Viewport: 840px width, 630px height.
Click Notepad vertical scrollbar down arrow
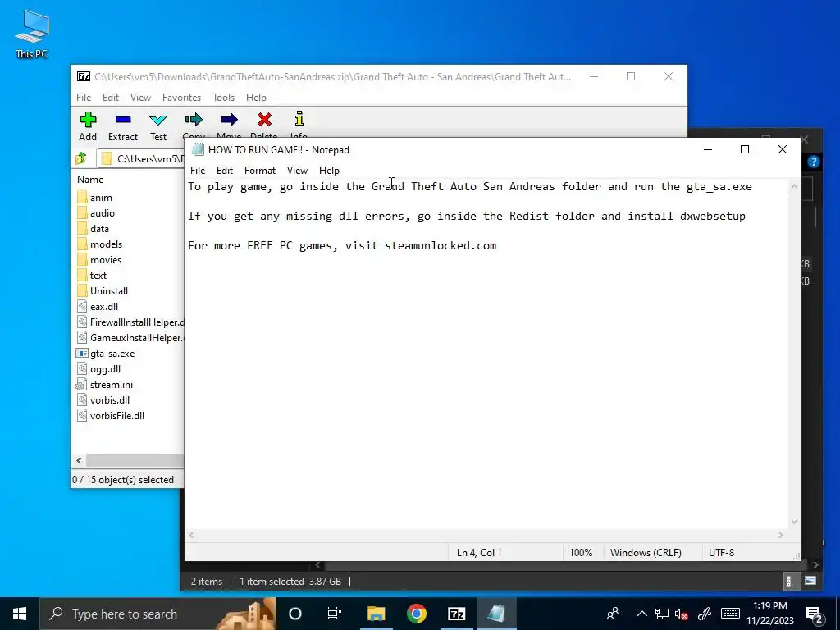[794, 521]
